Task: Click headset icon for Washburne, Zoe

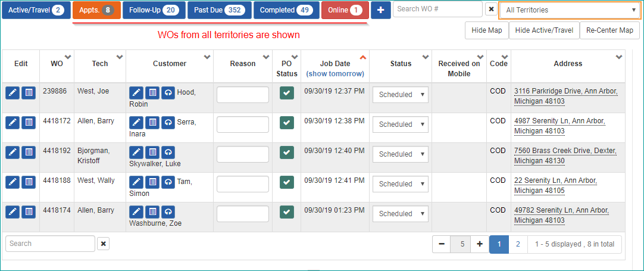Action: [x=168, y=211]
